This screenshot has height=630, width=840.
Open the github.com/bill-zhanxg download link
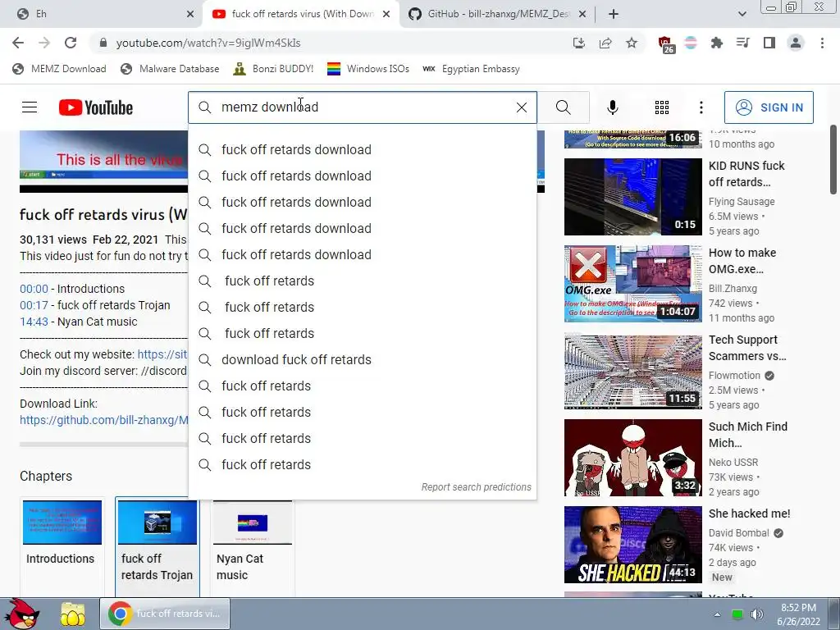104,420
